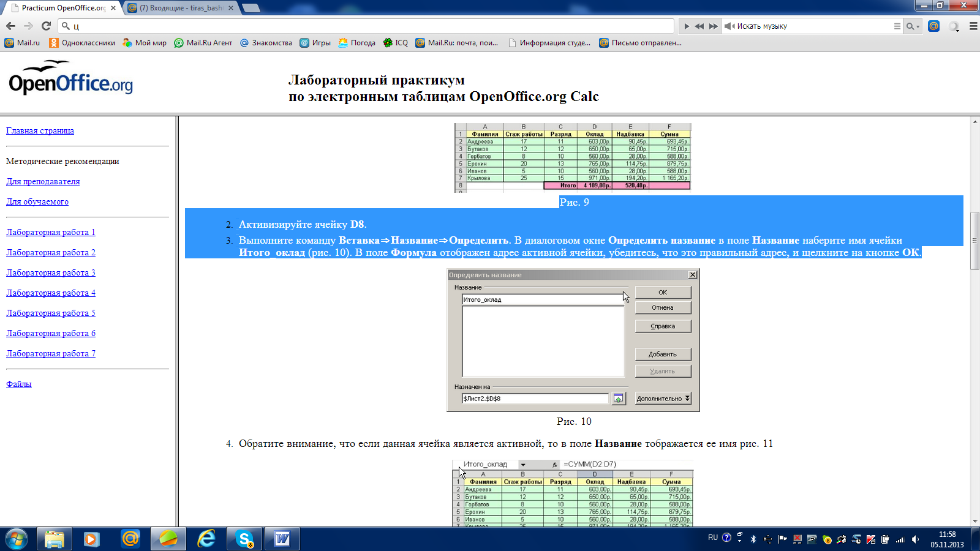This screenshot has height=551, width=980.
Task: Skip to previous track in music player
Action: (x=699, y=26)
